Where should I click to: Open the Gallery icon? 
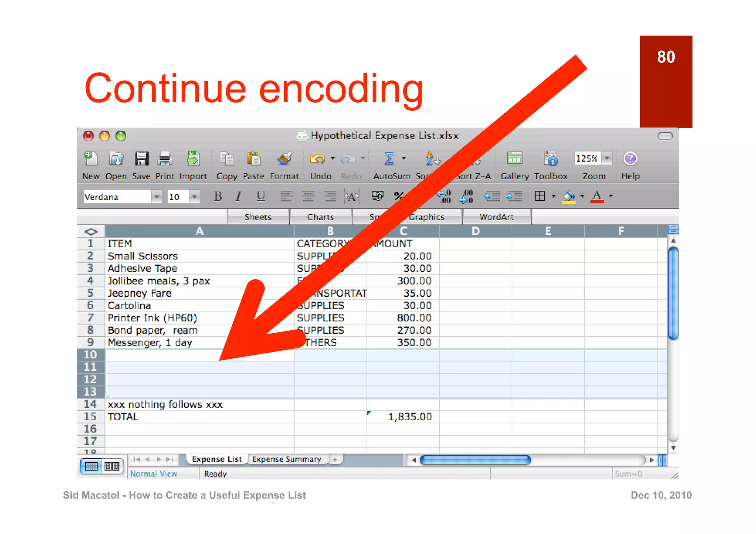[x=515, y=159]
